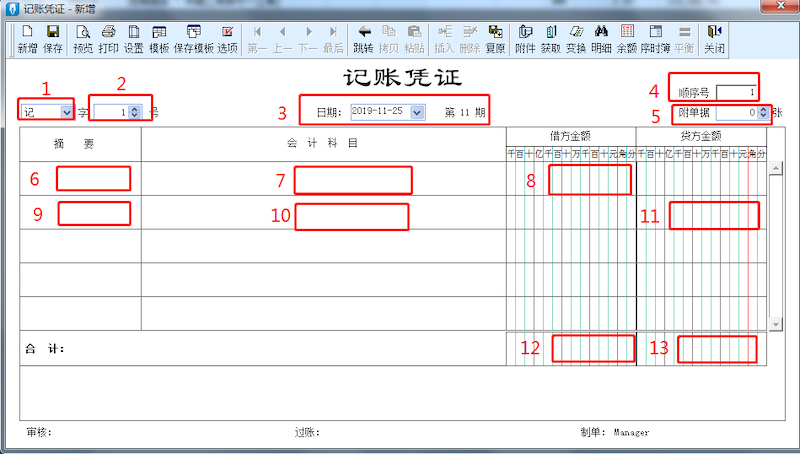
Task: Click the 打印 print icon
Action: [108, 39]
